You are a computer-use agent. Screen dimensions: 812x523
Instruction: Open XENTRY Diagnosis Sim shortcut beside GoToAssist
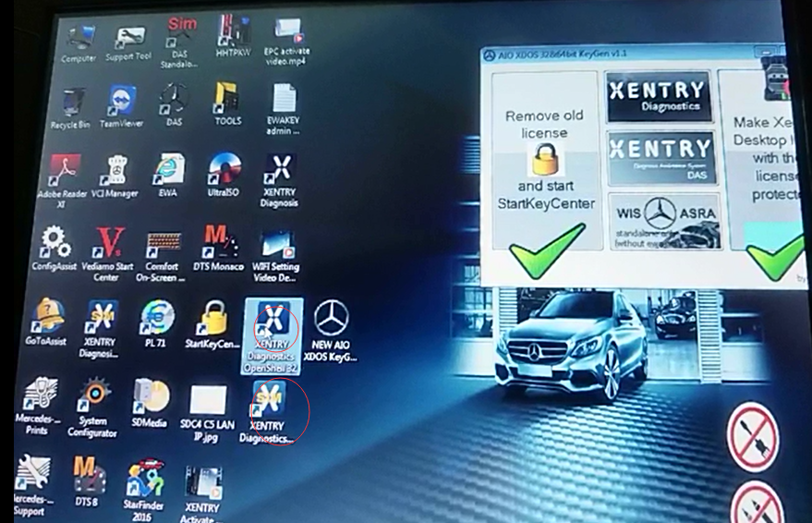click(100, 329)
